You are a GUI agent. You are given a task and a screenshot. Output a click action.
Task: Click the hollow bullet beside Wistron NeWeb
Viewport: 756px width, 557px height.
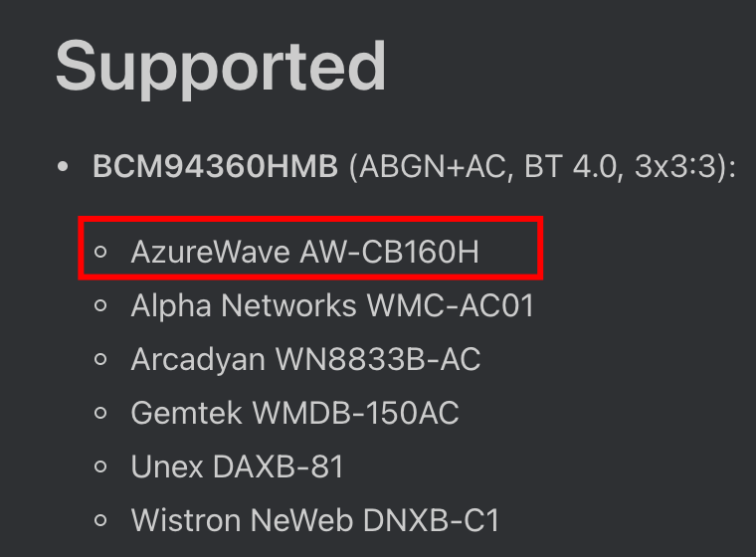tap(99, 520)
